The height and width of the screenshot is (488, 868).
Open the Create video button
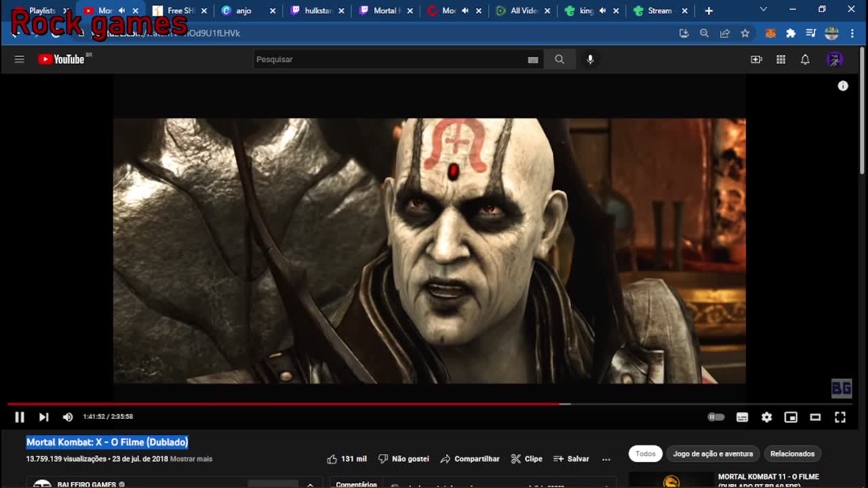(756, 60)
